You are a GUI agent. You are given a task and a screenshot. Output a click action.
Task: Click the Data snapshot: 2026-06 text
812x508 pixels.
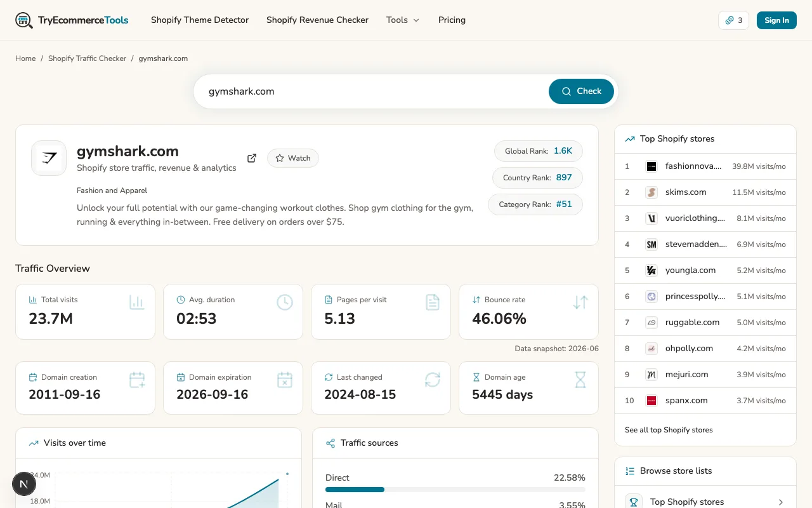click(x=556, y=349)
